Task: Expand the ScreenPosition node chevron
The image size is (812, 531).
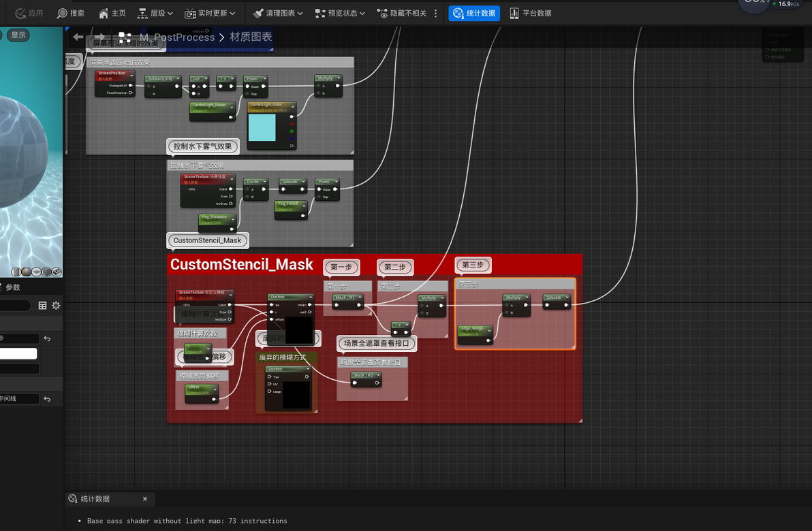Action: 131,76
